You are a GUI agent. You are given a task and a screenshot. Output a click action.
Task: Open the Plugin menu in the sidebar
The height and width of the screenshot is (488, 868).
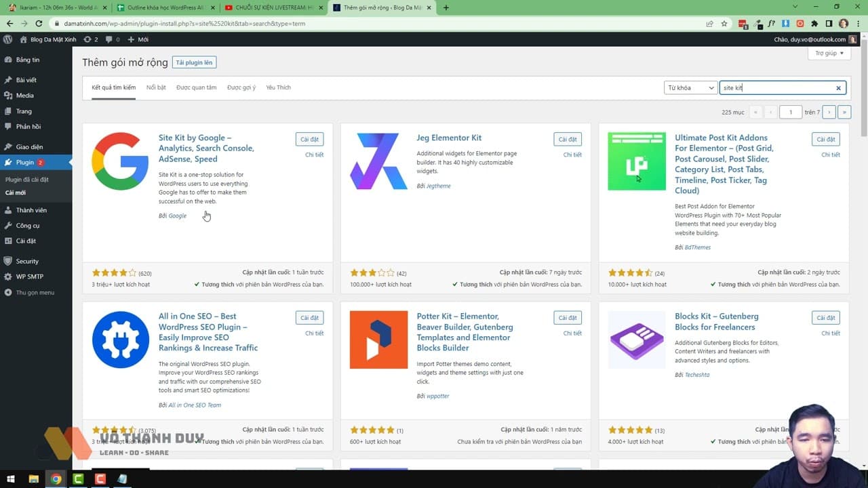click(x=36, y=163)
